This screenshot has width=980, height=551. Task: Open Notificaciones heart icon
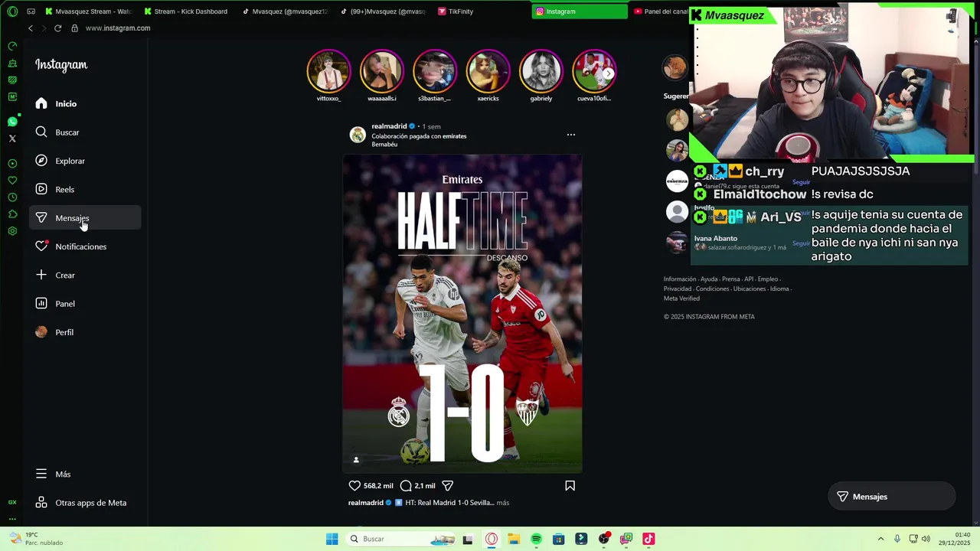41,246
